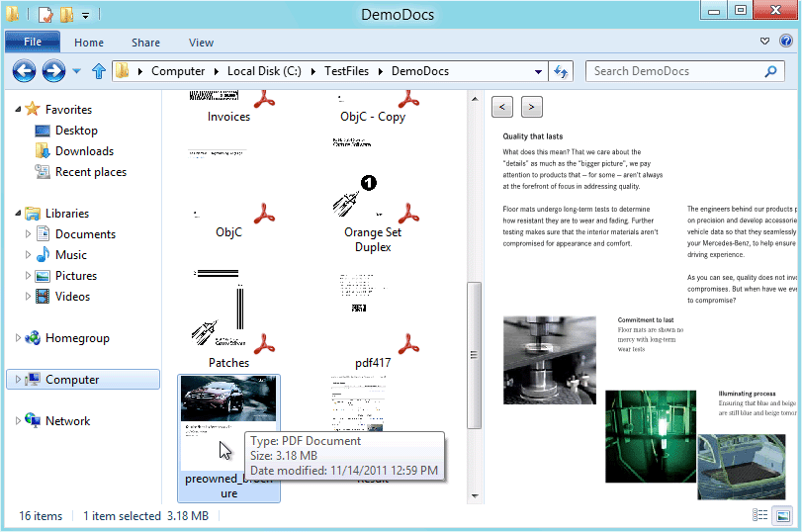802x532 pixels.
Task: Open the File menu
Action: click(x=33, y=43)
